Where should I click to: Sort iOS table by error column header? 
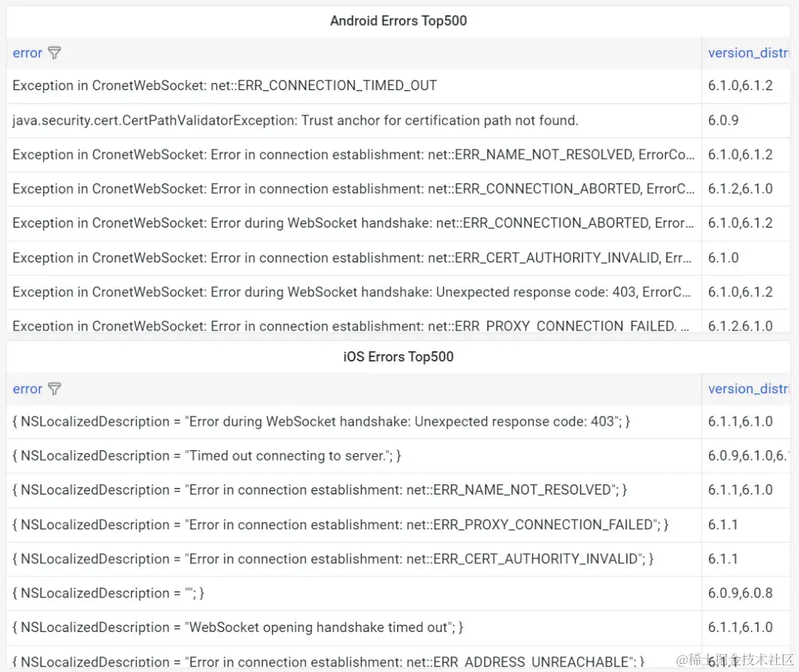[x=27, y=389]
